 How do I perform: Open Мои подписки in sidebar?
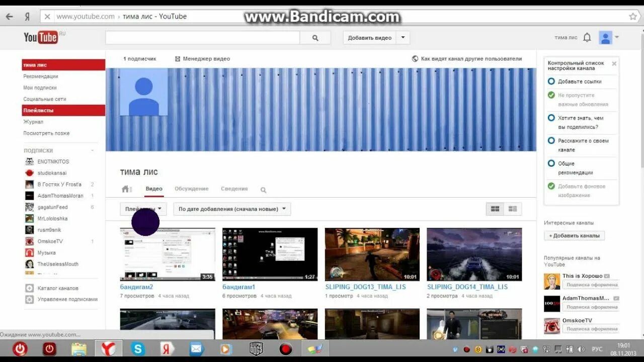point(40,88)
